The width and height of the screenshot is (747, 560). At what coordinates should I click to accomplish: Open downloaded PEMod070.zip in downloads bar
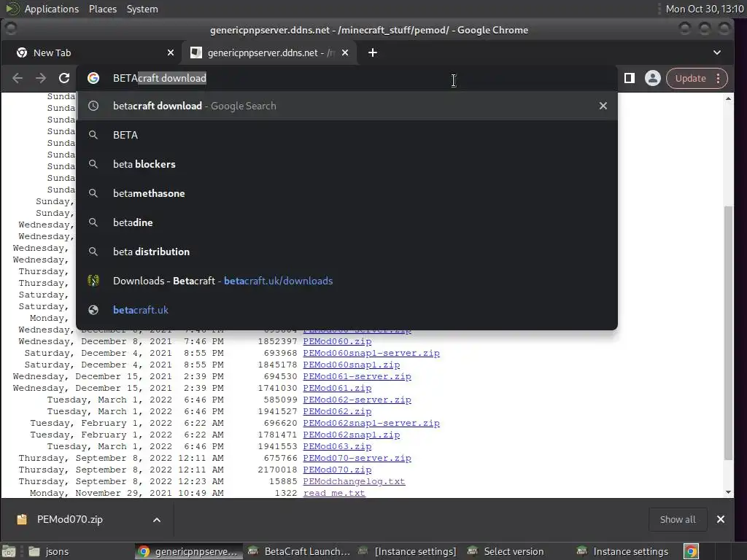tap(69, 519)
